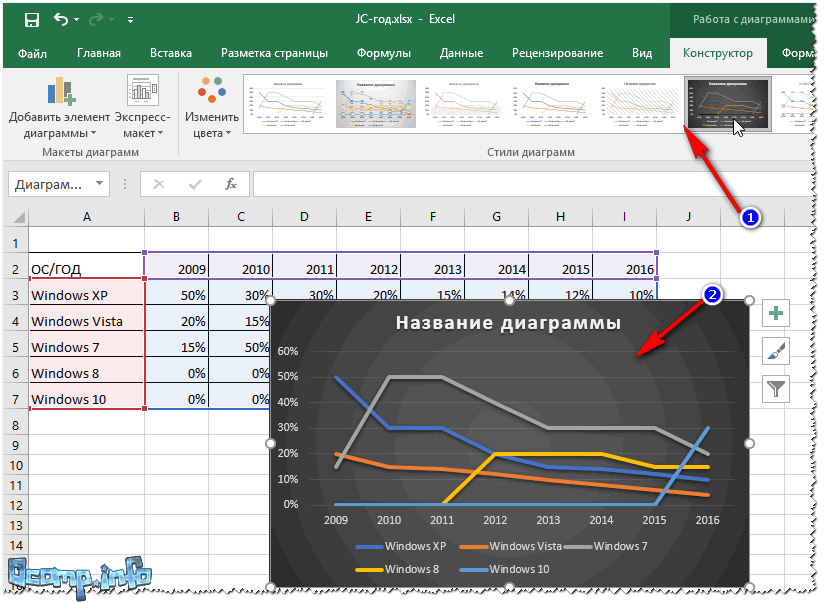Open Customize Quick Access Toolbar dropdown
826x603 pixels.
[130, 20]
